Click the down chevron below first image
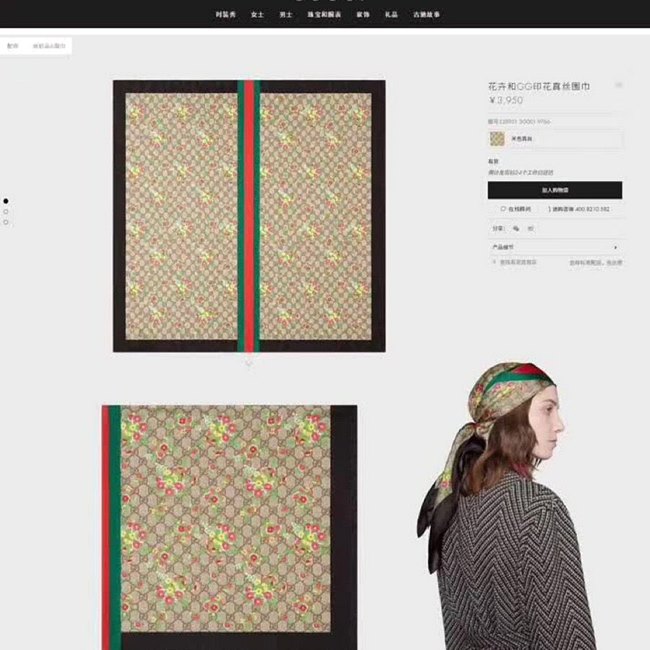Viewport: 650px width, 650px height. pos(249,364)
